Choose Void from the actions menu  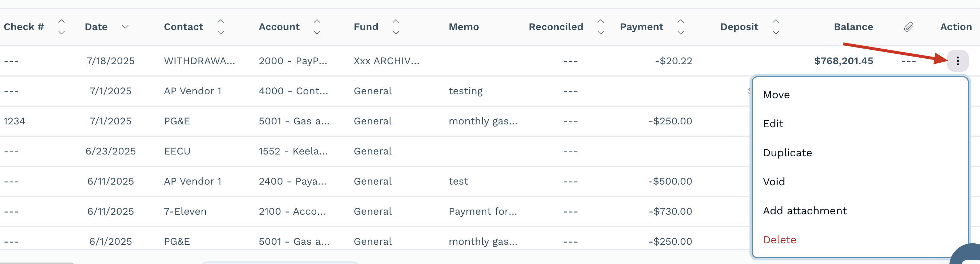point(774,181)
